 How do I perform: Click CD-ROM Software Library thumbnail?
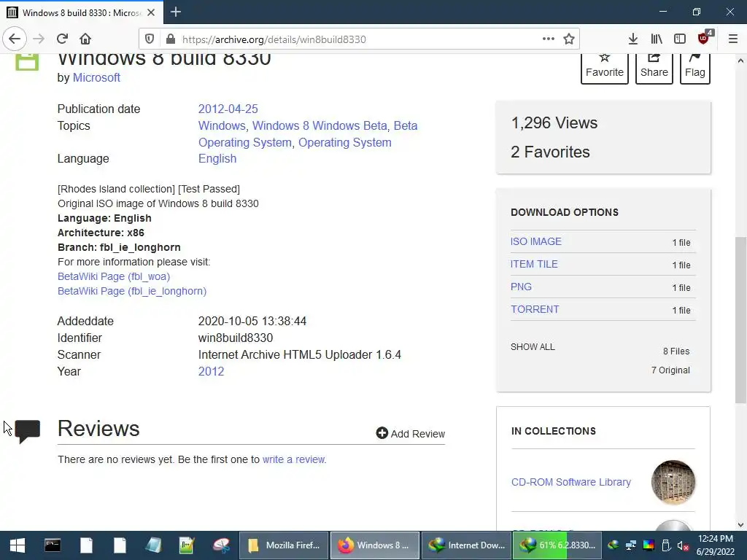coord(673,482)
